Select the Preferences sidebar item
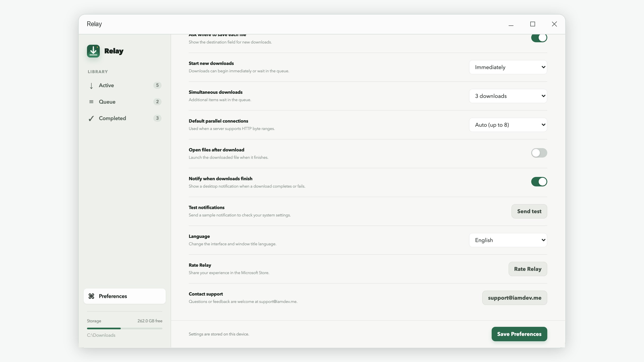The width and height of the screenshot is (644, 362). 125,296
